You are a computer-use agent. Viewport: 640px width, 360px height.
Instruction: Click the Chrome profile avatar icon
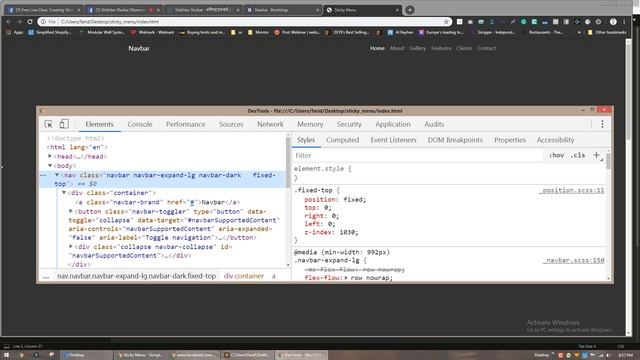[x=613, y=22]
